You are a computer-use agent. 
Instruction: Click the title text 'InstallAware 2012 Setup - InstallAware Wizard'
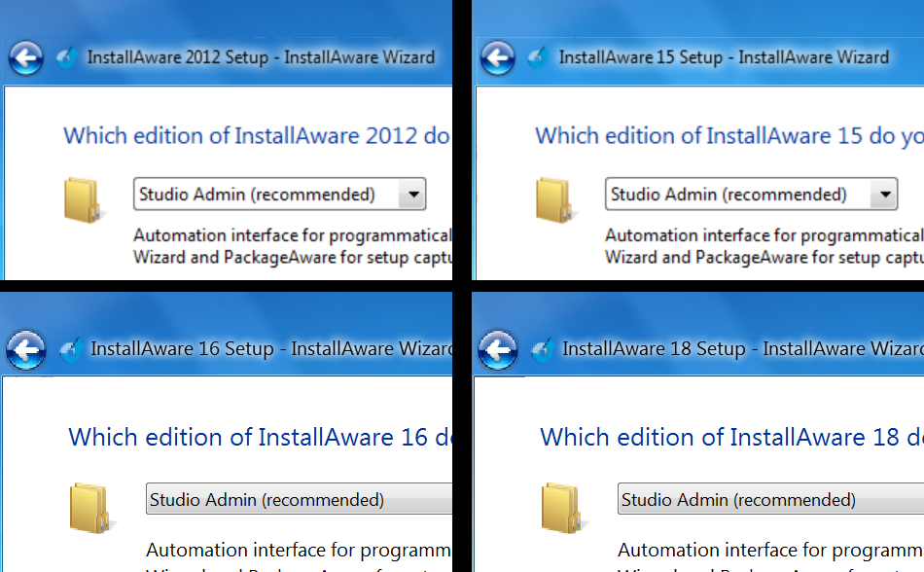261,57
